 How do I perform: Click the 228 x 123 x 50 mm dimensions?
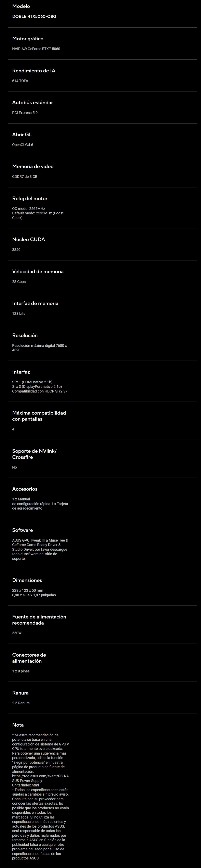(28, 590)
